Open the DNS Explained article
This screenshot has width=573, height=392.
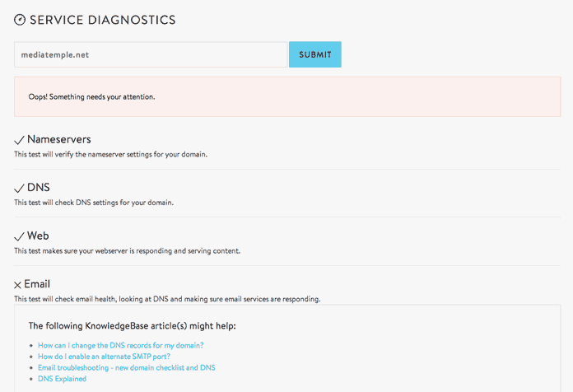pyautogui.click(x=62, y=379)
